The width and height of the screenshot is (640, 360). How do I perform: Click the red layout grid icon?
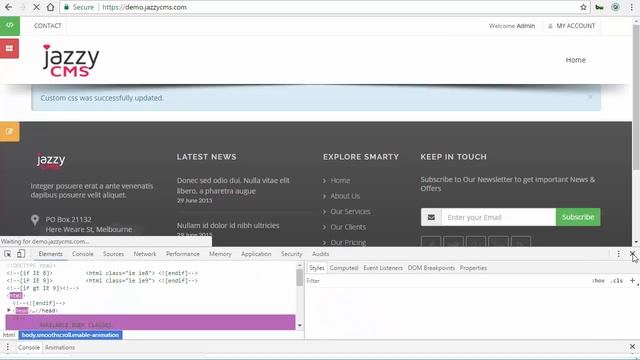pos(9,49)
